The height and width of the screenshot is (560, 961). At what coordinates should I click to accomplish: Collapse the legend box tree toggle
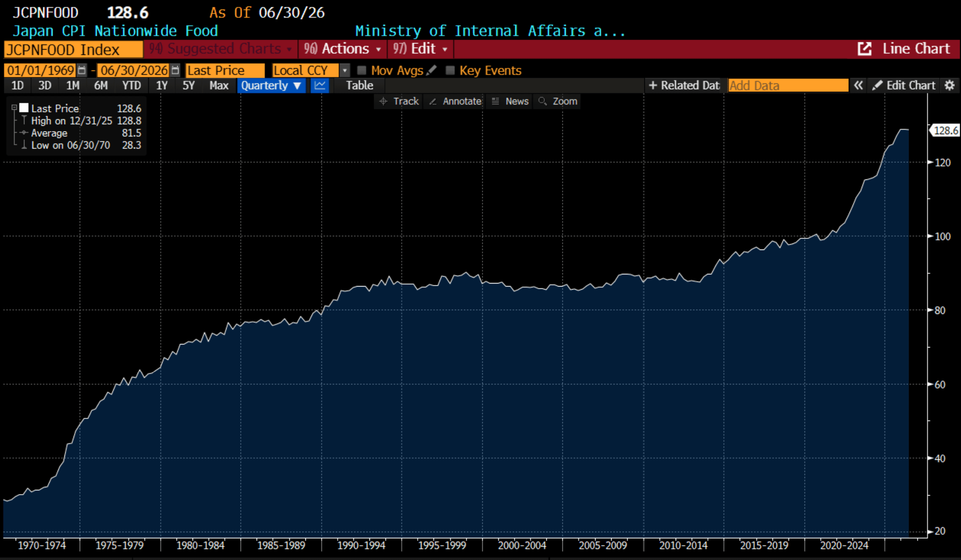(x=14, y=107)
